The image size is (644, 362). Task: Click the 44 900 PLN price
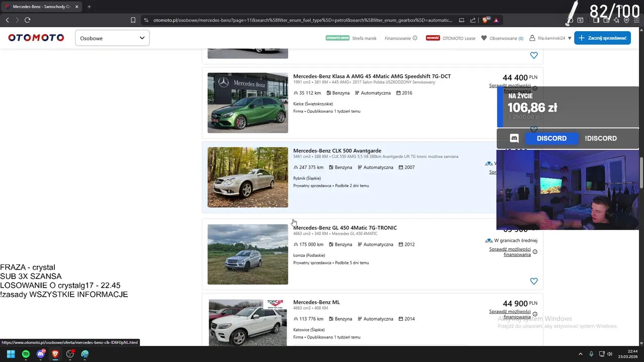520,304
